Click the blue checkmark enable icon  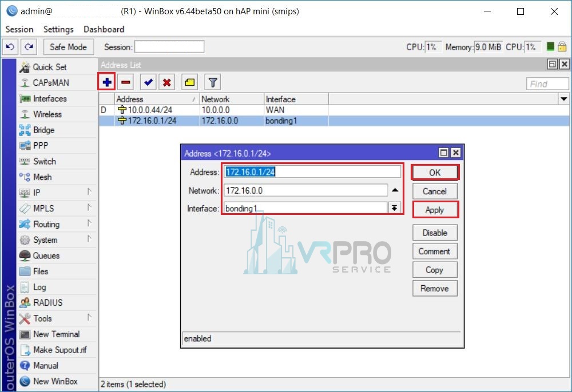tap(148, 82)
